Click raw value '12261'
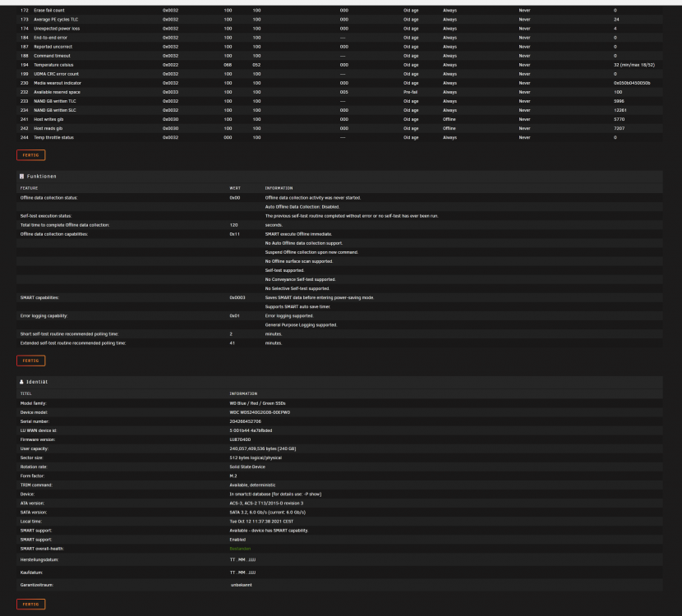The width and height of the screenshot is (682, 616). pos(620,111)
